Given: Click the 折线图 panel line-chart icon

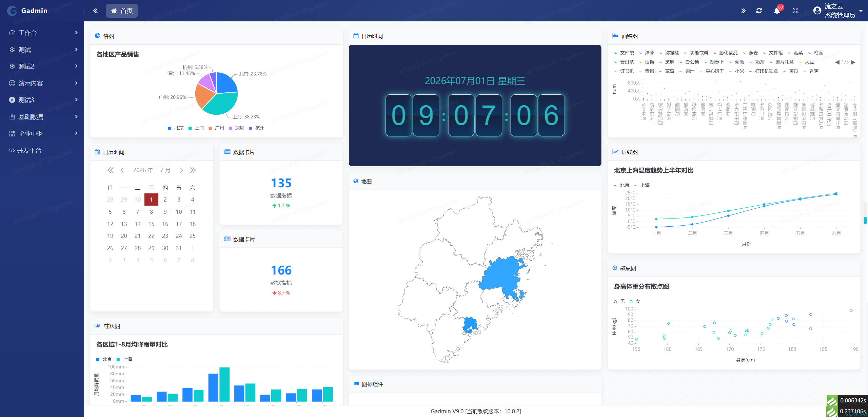Looking at the screenshot, I should [615, 152].
